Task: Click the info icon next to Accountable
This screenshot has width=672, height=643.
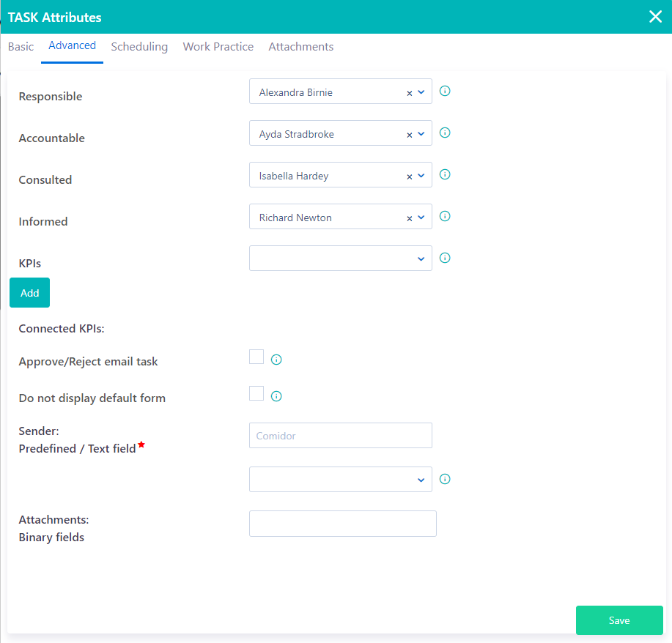Action: tap(444, 133)
